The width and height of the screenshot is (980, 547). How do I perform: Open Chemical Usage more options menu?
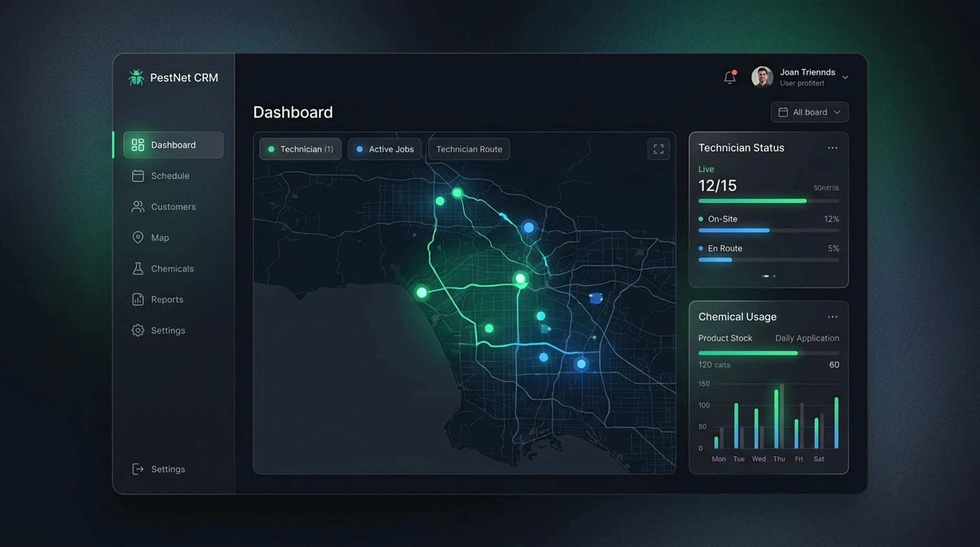click(x=833, y=317)
